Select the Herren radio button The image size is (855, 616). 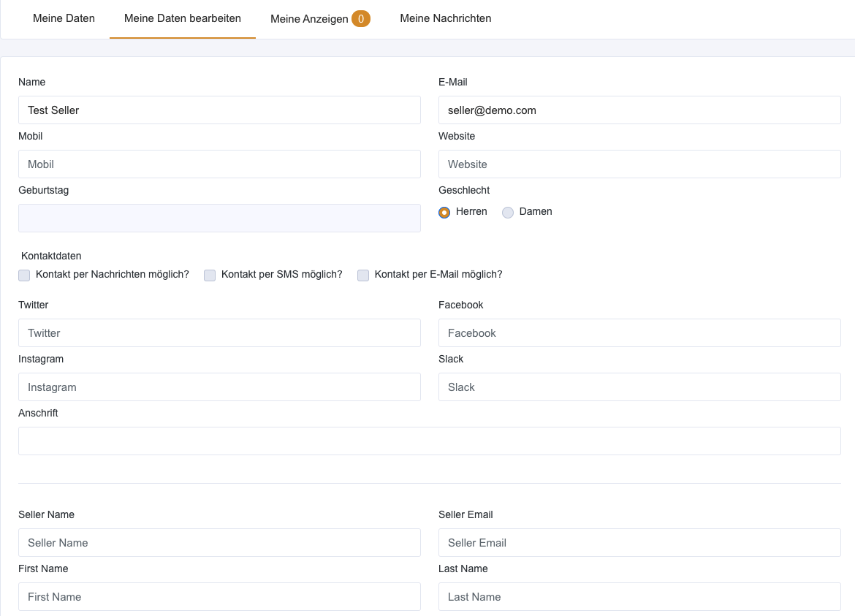pyautogui.click(x=444, y=213)
